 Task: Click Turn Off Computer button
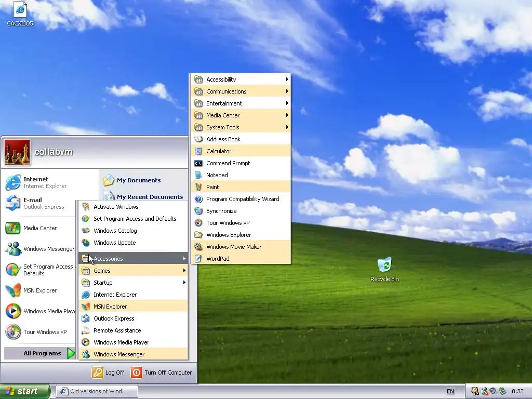(162, 372)
